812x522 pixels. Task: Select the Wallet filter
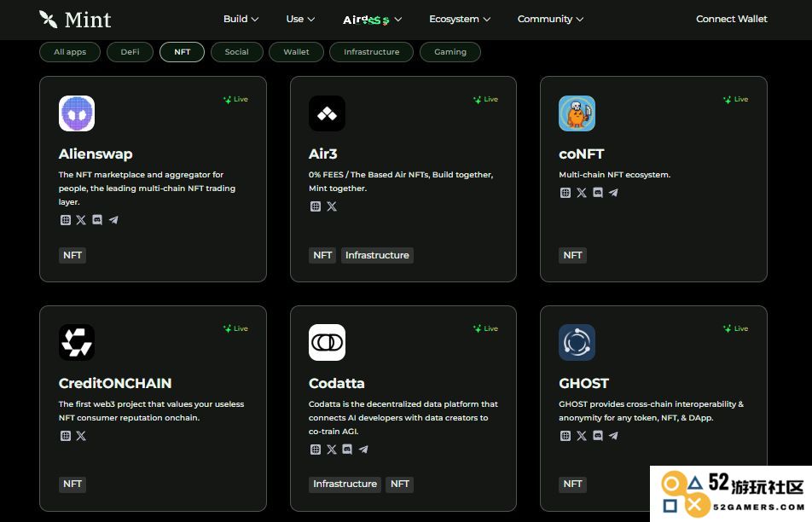(x=296, y=52)
